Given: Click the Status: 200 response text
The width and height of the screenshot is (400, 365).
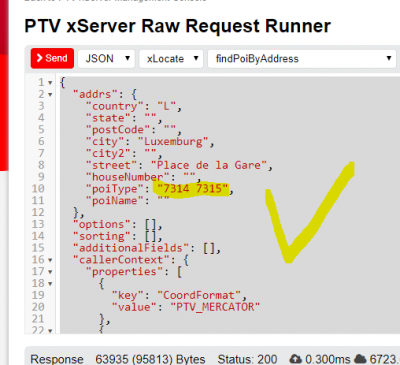Looking at the screenshot, I should pyautogui.click(x=247, y=359).
